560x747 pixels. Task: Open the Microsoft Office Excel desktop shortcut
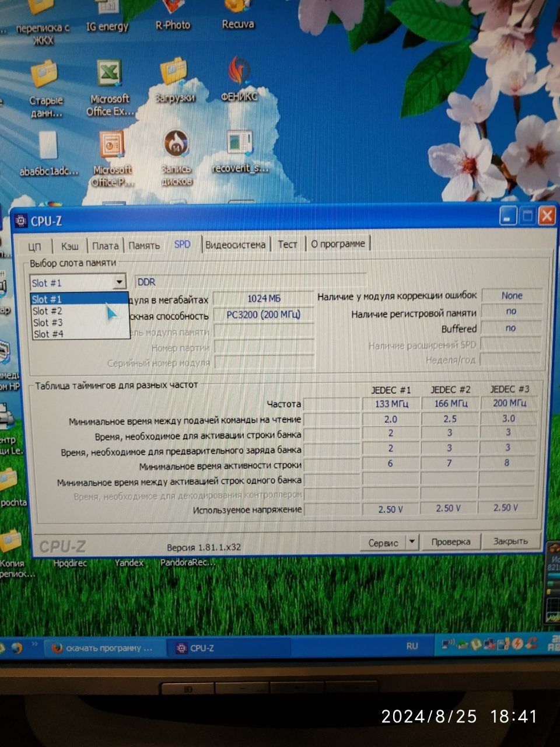109,88
